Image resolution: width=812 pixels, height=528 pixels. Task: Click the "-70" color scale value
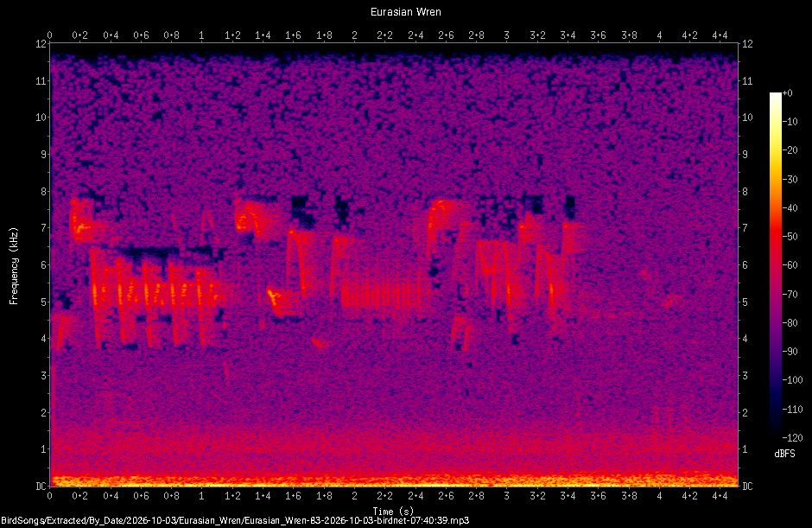coord(790,295)
